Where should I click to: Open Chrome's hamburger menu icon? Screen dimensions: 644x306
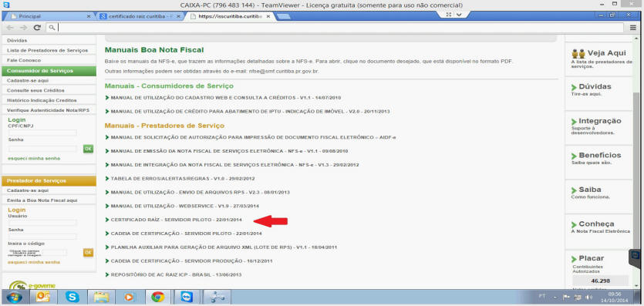(x=633, y=28)
